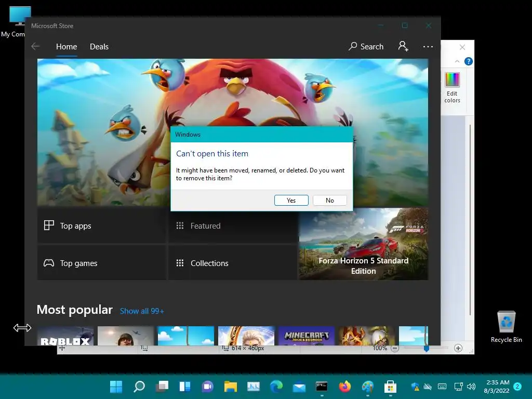Open the Top apps category tile
Viewport: 532px width, 399px height.
pos(101,225)
